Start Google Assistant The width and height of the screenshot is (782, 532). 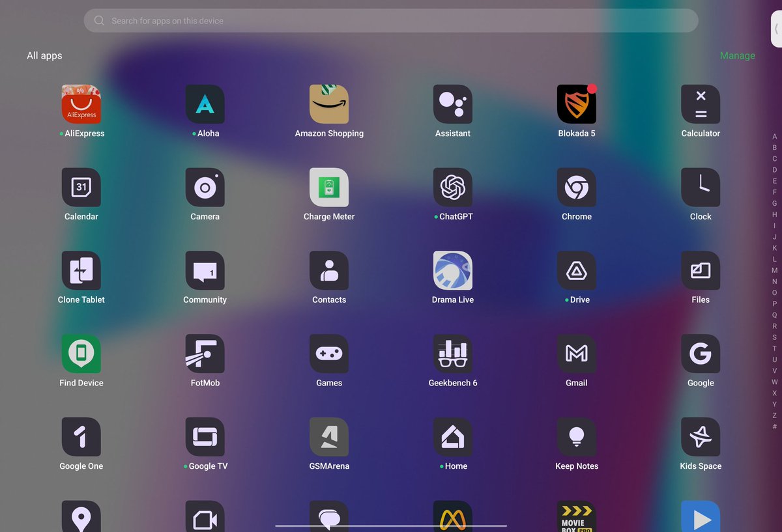click(x=453, y=104)
